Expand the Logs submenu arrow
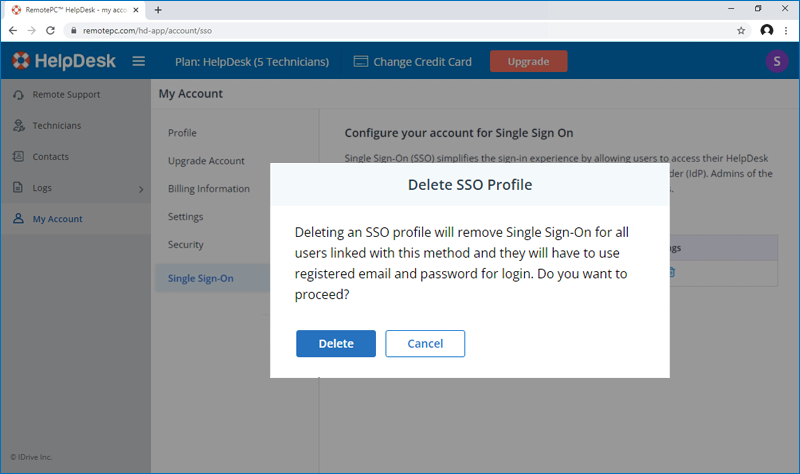 coord(140,189)
